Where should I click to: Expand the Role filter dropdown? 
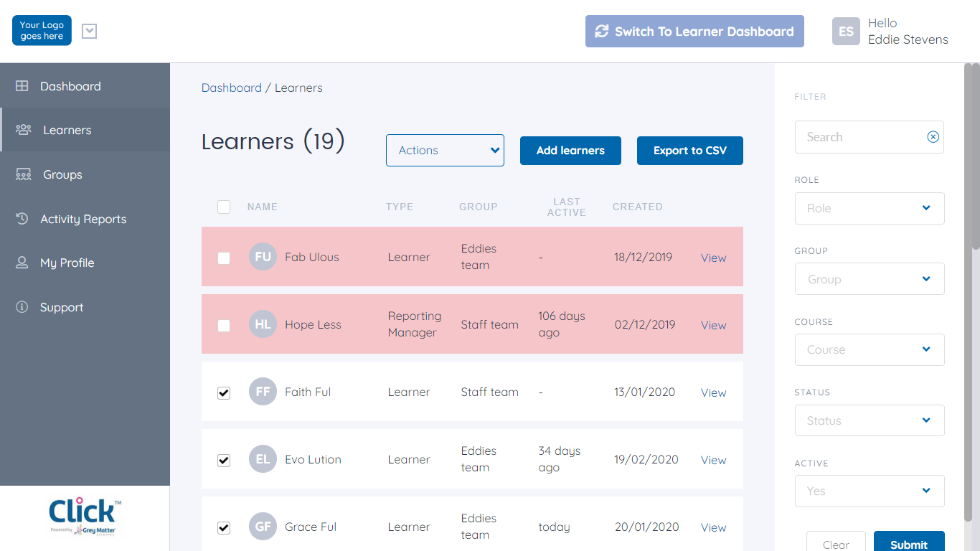tap(870, 208)
